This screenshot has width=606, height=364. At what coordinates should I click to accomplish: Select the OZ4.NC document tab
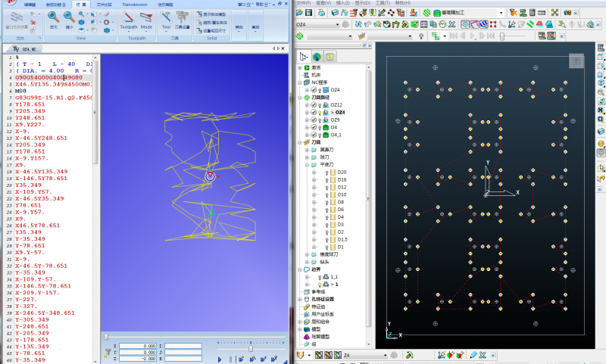point(26,49)
